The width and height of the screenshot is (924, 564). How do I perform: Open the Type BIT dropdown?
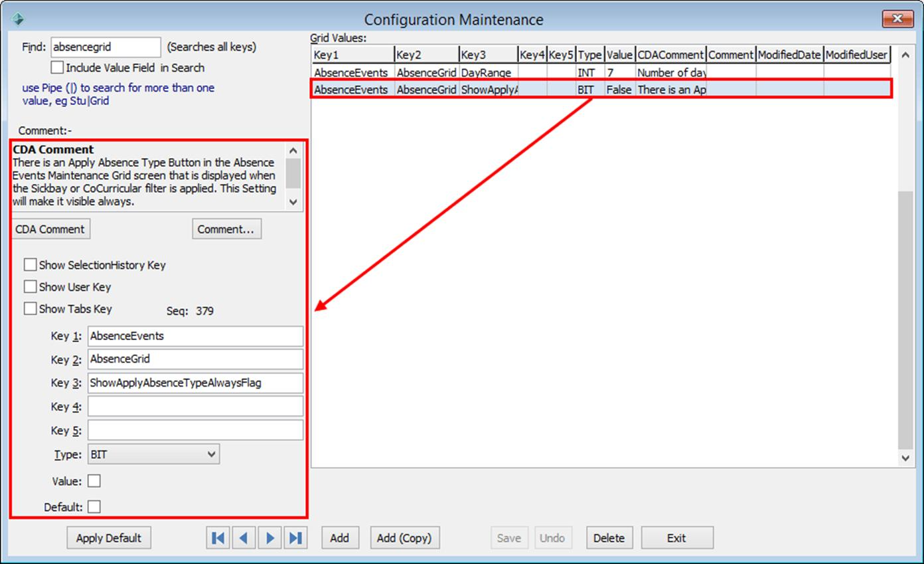coord(153,454)
